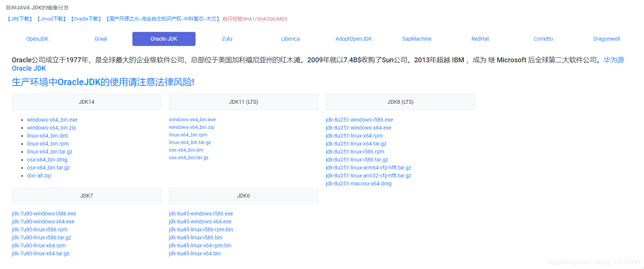Download JDK14 linux-x64_bin.rpm
This screenshot has width=644, height=269.
tap(48, 144)
